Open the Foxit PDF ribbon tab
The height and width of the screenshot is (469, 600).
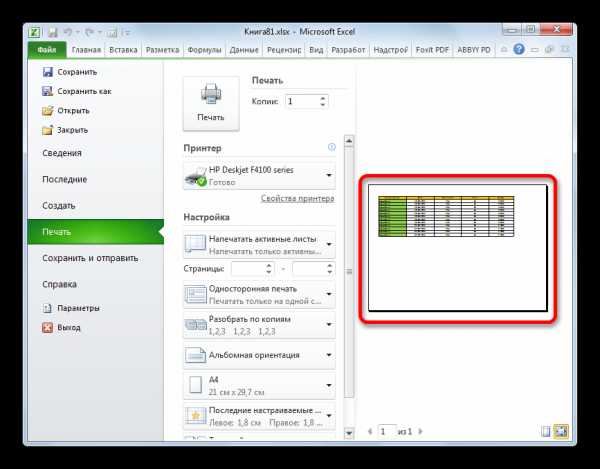tap(432, 50)
